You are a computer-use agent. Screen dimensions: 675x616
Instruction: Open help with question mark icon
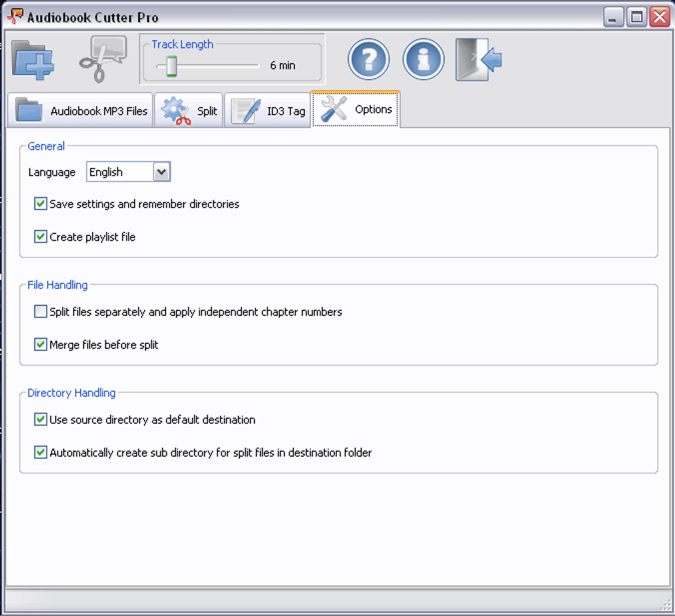point(368,60)
